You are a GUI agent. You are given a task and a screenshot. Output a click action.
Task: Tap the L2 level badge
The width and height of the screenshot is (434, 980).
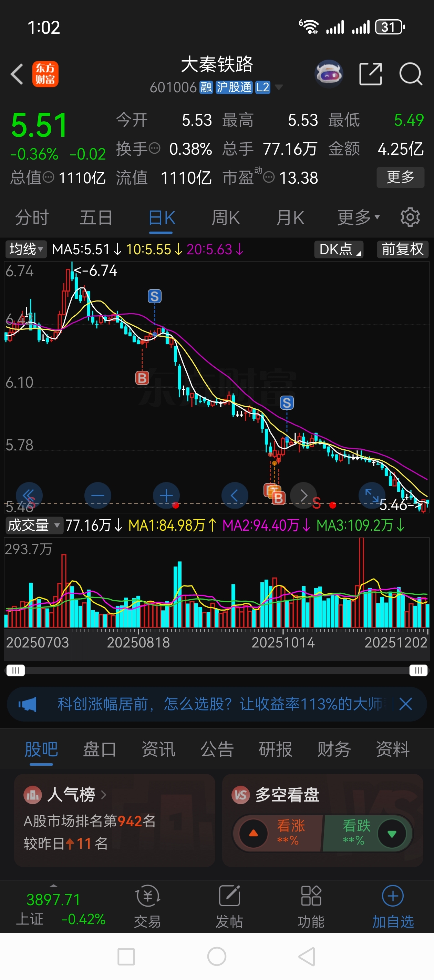coord(262,88)
